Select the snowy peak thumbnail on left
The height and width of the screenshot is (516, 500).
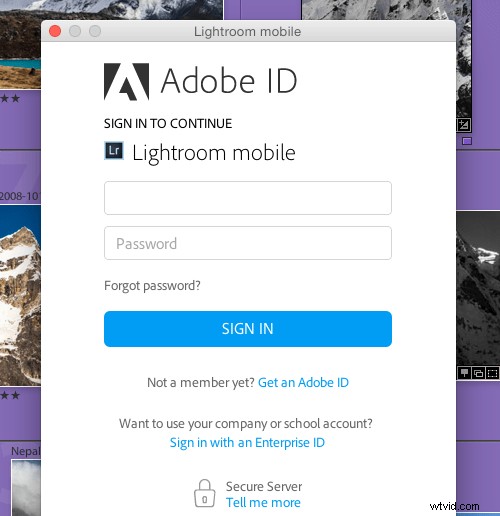click(x=20, y=296)
